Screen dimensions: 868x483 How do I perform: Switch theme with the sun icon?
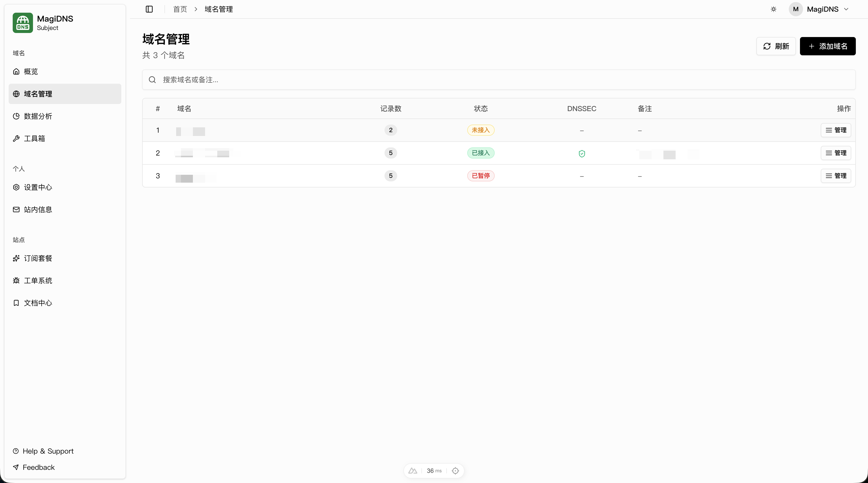[x=773, y=9]
